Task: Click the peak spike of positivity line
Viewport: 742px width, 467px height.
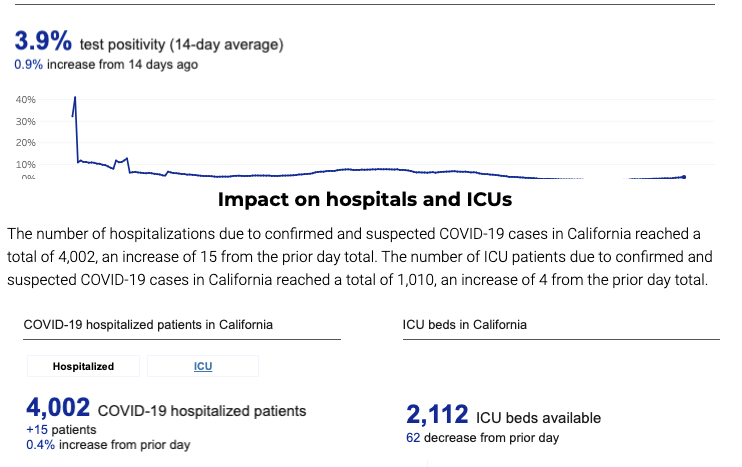Action: 75,98
